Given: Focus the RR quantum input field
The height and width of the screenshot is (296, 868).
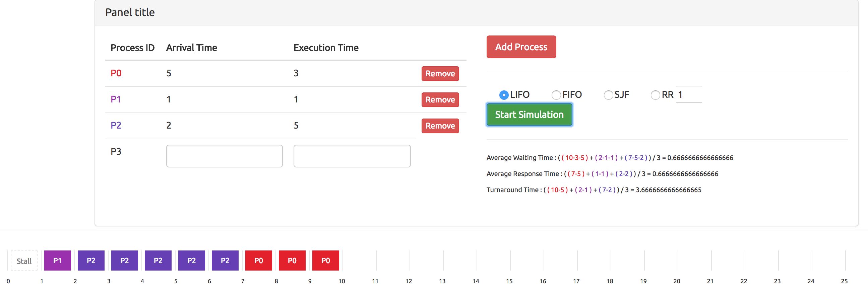Looking at the screenshot, I should pyautogui.click(x=689, y=95).
